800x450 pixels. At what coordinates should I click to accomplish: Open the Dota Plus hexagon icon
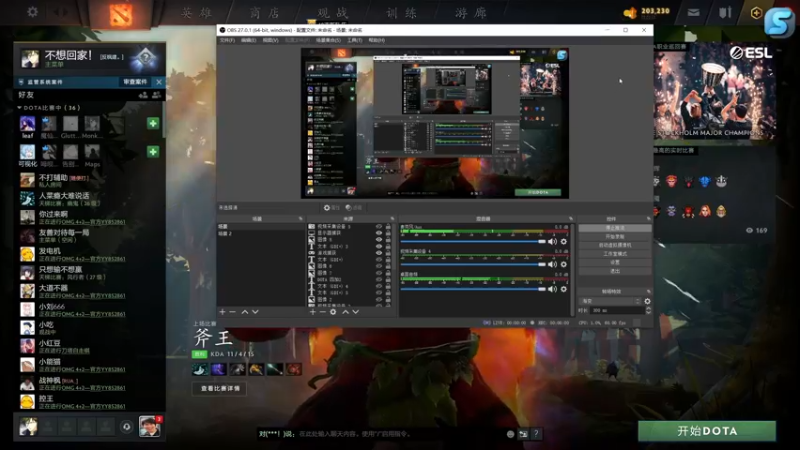756,13
